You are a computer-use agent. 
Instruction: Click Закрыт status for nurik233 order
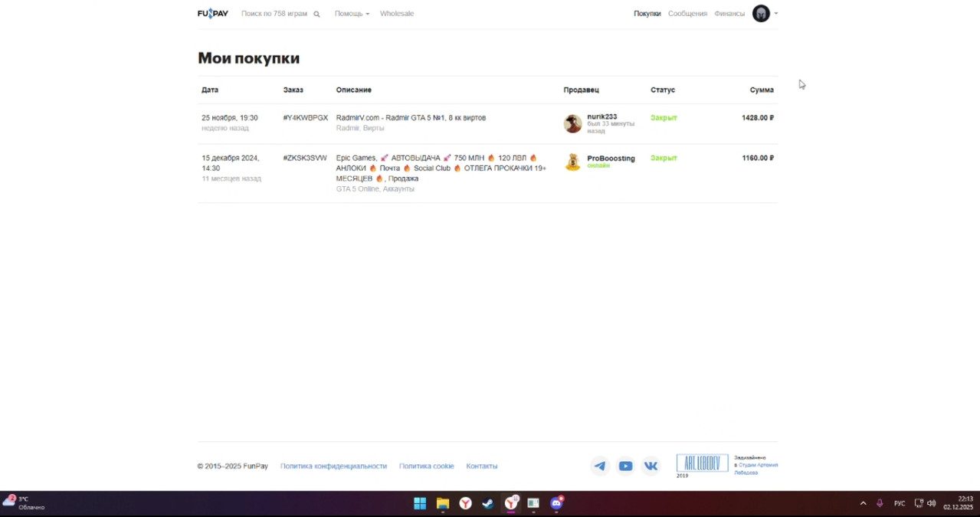[664, 118]
